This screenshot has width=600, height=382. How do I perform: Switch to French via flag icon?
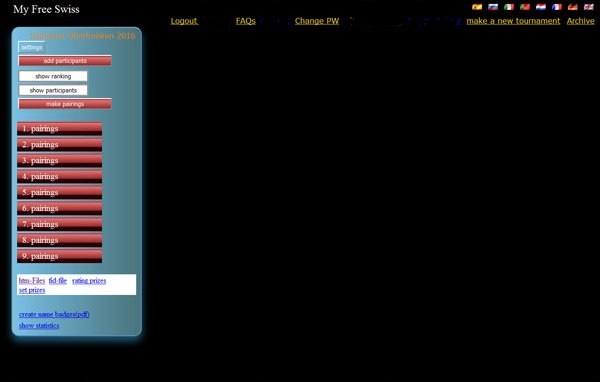click(x=557, y=7)
